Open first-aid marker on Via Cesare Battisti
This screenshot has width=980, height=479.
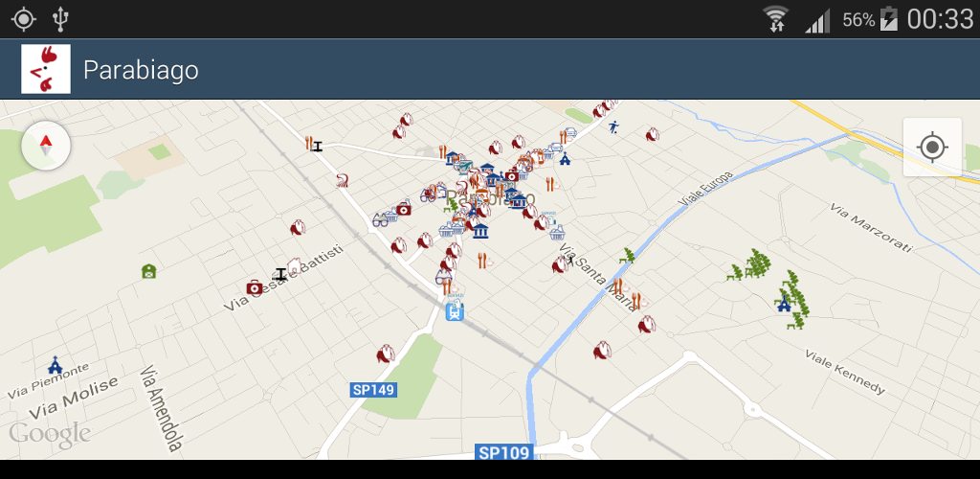coord(255,287)
